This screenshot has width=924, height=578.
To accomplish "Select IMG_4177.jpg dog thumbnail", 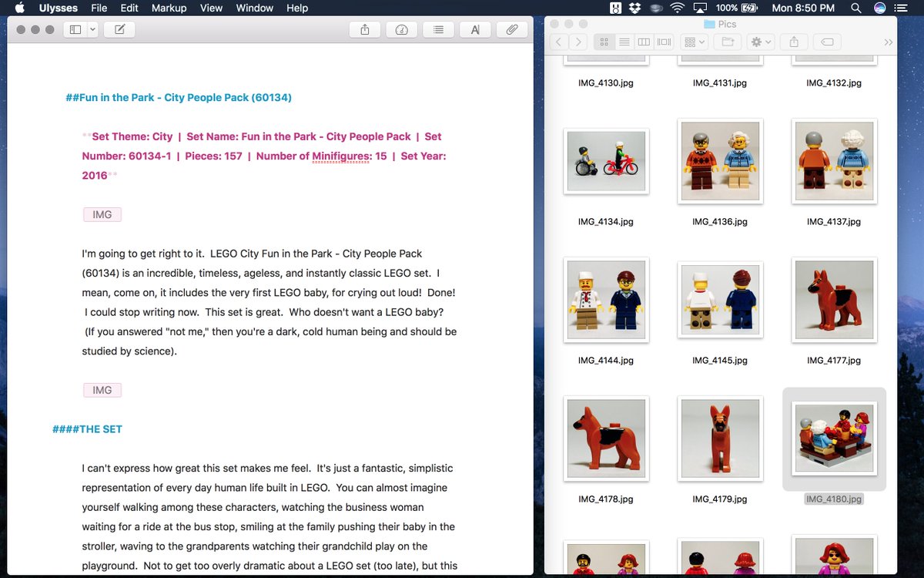I will tap(835, 300).
